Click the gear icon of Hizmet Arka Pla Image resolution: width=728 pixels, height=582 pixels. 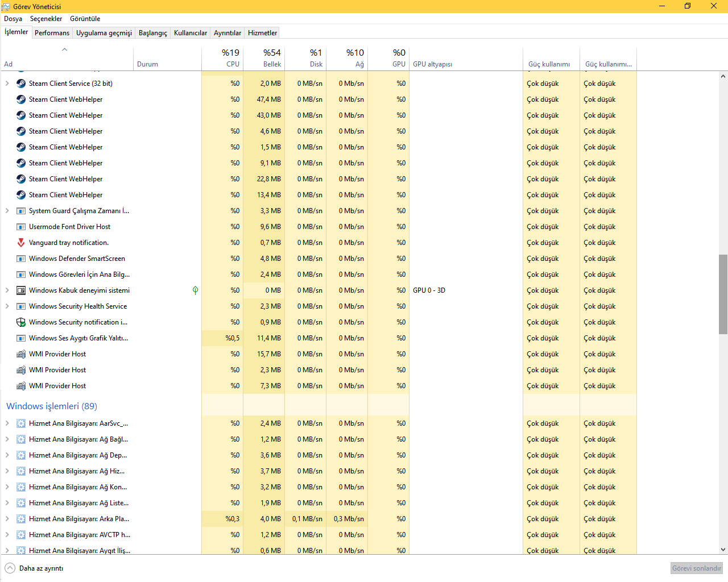pyautogui.click(x=21, y=519)
